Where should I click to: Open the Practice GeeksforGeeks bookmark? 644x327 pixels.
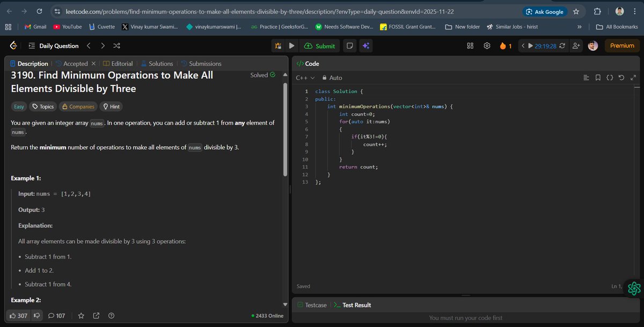click(x=279, y=26)
